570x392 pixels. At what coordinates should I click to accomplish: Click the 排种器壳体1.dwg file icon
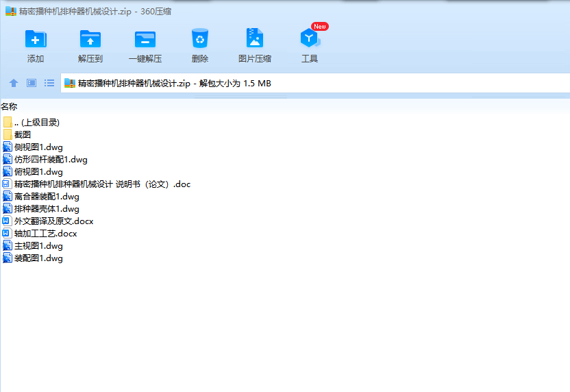pos(8,209)
